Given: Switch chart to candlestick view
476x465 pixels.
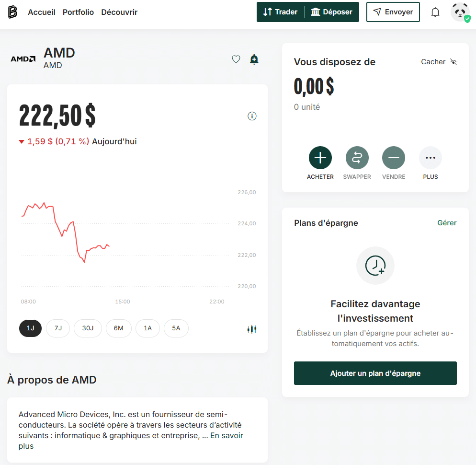Looking at the screenshot, I should point(252,329).
